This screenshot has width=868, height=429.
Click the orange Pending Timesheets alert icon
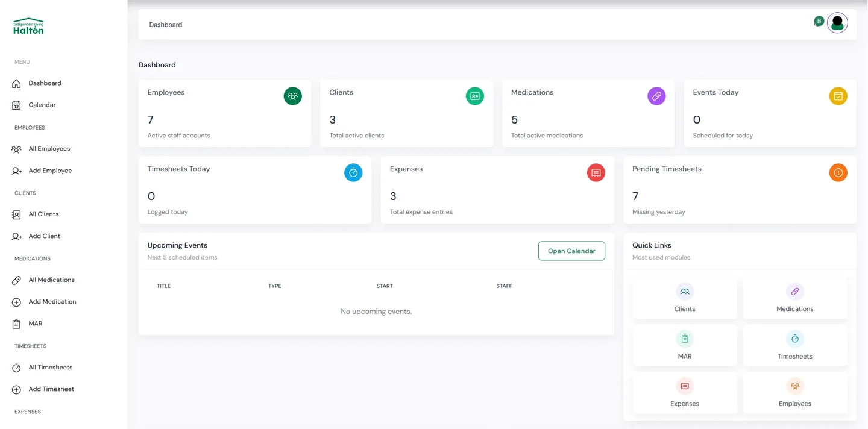coord(838,172)
